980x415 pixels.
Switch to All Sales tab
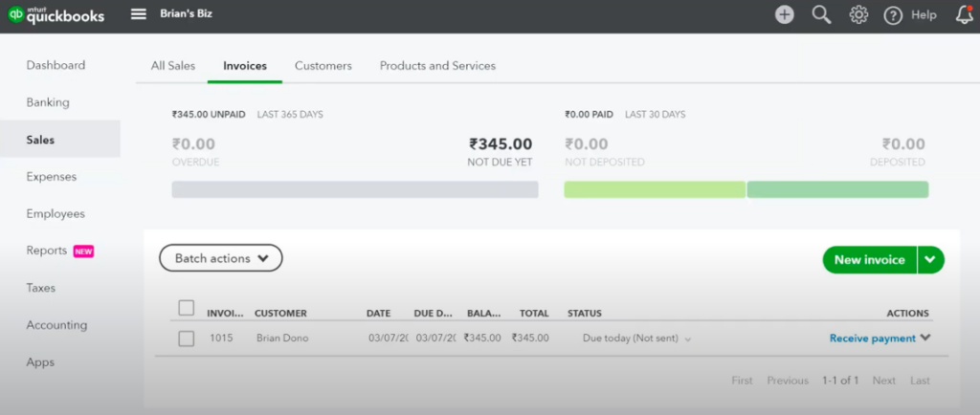pyautogui.click(x=173, y=66)
